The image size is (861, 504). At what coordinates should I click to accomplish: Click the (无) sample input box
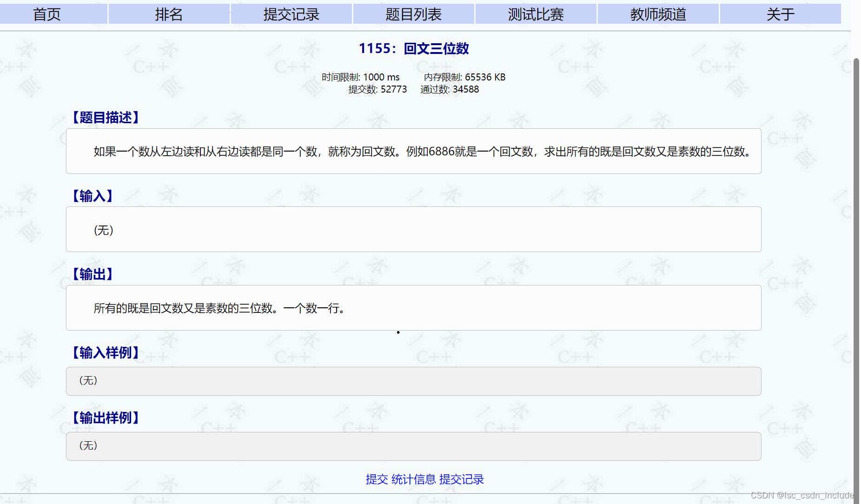(413, 381)
